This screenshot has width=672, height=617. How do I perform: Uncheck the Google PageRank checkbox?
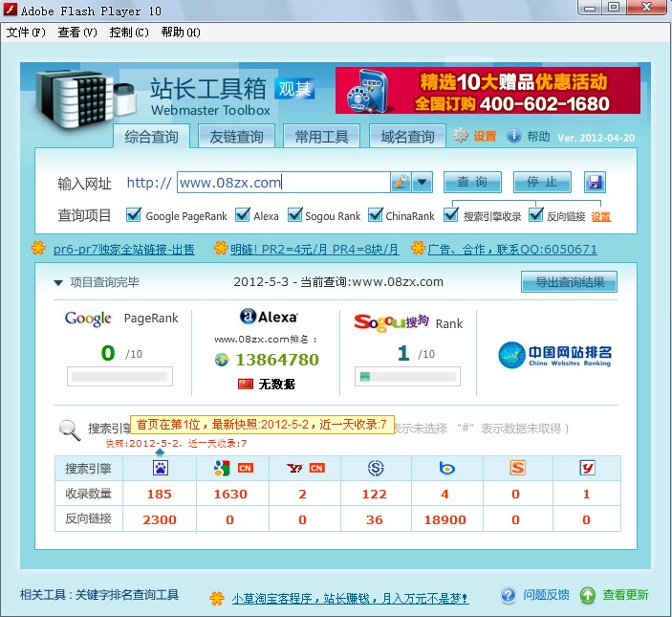pos(133,214)
